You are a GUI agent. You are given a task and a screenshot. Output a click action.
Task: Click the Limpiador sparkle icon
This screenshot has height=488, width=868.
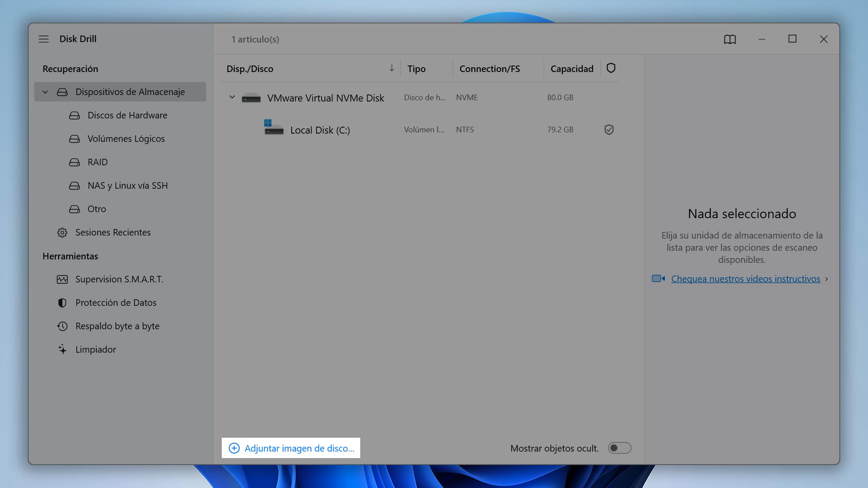(62, 350)
